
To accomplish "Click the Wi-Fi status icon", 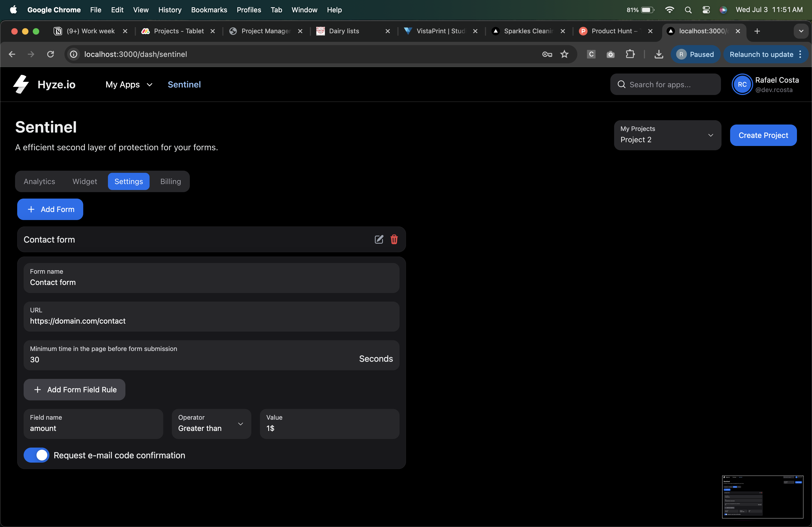I will [x=669, y=10].
